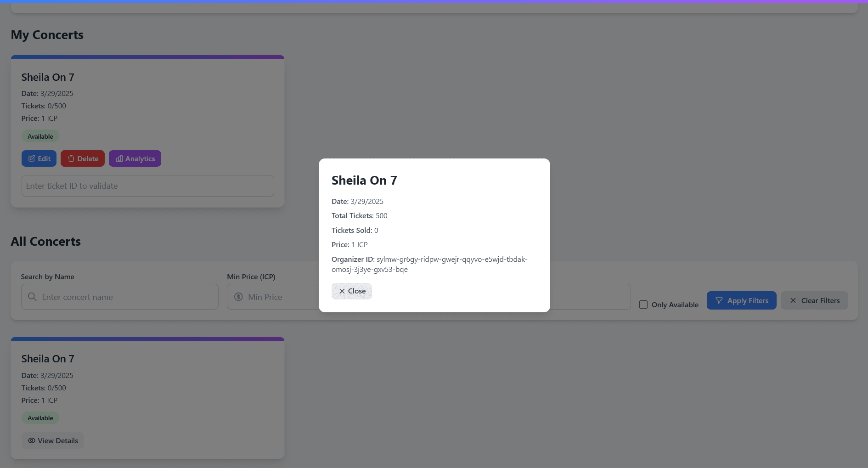Click the magnifier icon in the name search

click(32, 297)
